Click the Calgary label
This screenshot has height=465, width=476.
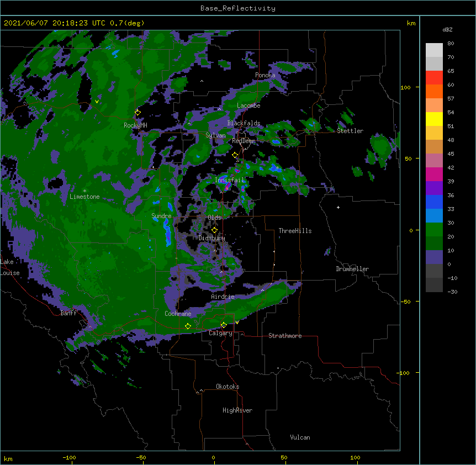(x=220, y=333)
